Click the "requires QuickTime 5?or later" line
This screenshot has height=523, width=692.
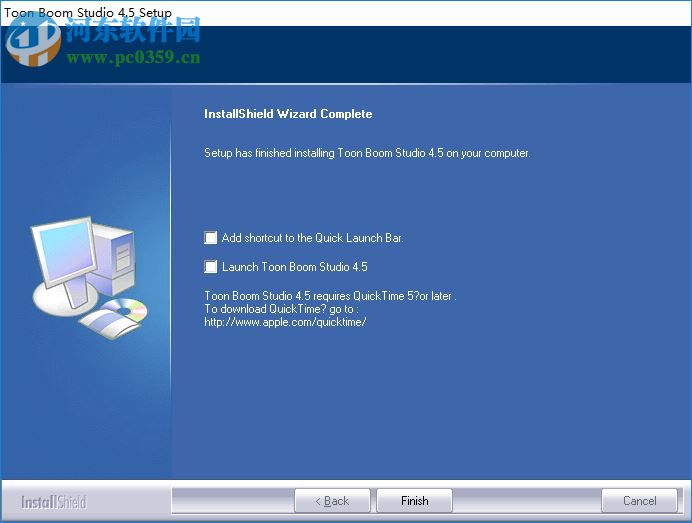330,296
